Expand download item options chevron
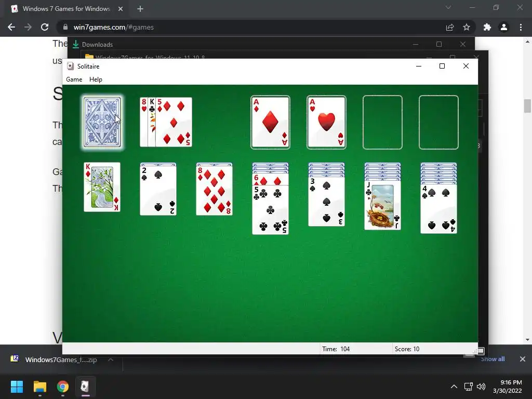This screenshot has width=532, height=399. coord(111,360)
